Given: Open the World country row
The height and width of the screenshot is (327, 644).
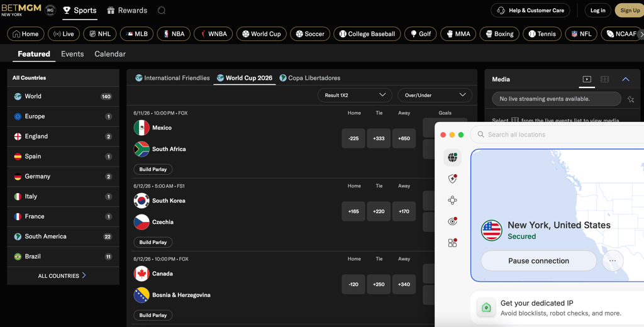Looking at the screenshot, I should 64,97.
